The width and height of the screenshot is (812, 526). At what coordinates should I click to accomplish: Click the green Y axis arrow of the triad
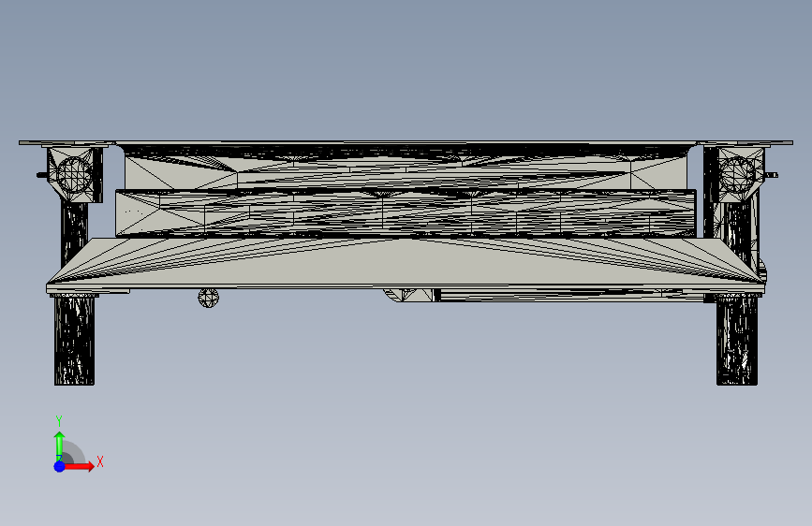point(60,446)
